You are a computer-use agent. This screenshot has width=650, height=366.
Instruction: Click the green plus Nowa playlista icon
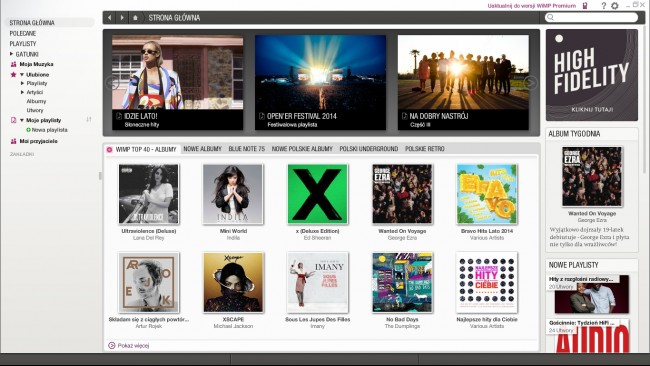[28, 130]
